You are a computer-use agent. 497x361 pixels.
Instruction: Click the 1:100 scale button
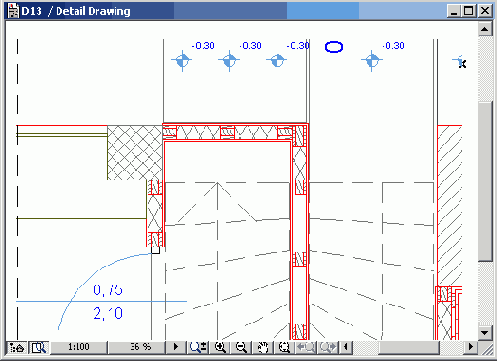coord(79,347)
